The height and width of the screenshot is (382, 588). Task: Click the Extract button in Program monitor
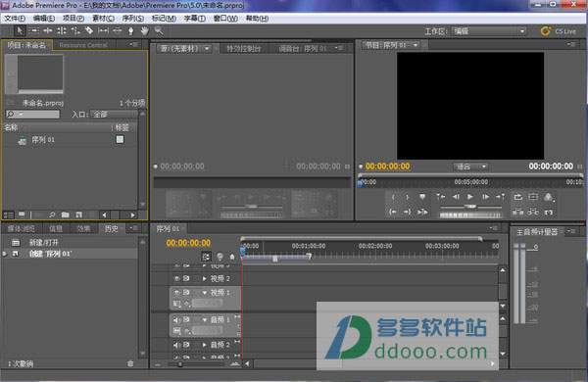point(533,212)
